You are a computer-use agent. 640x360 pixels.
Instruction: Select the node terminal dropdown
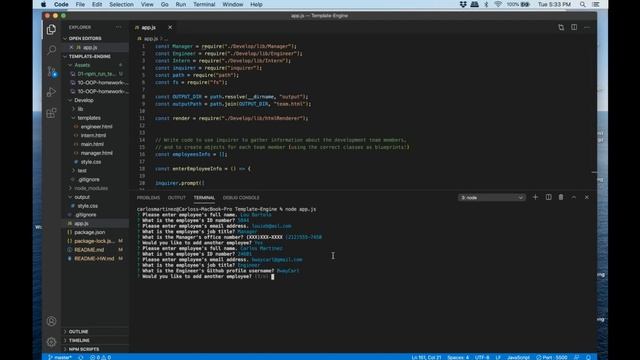(x=491, y=198)
